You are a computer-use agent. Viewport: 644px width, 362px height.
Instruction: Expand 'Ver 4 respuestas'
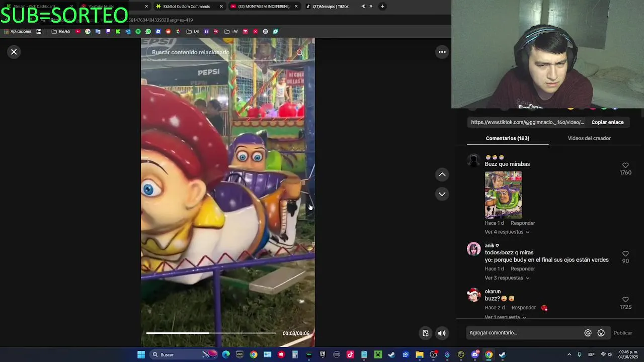tap(507, 232)
